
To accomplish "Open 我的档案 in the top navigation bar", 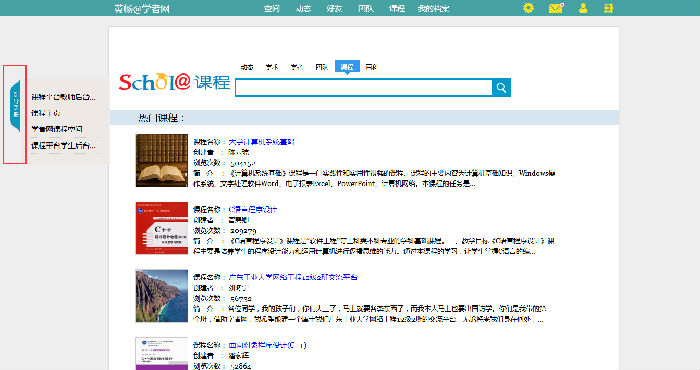I will tap(433, 8).
